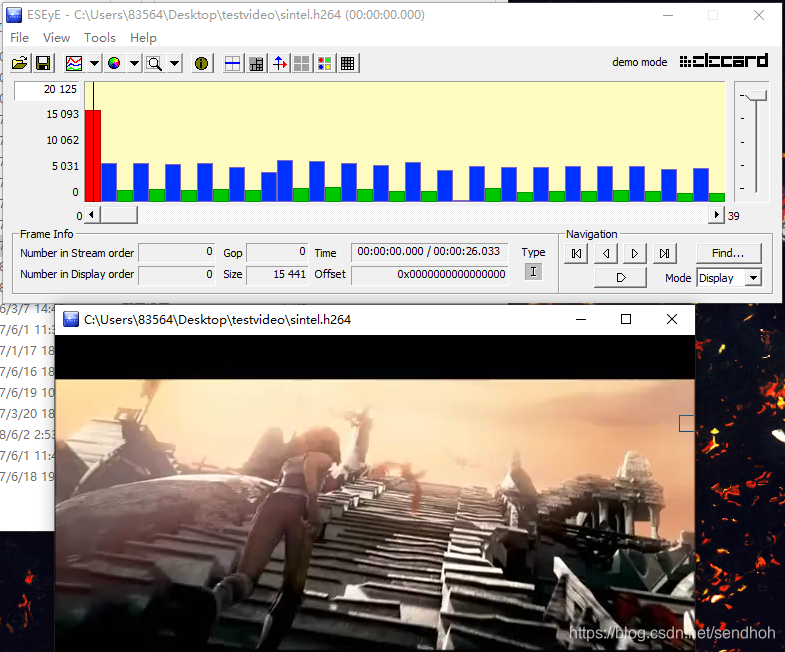Click the Number in Display order field
The height and width of the screenshot is (652, 785).
177,275
